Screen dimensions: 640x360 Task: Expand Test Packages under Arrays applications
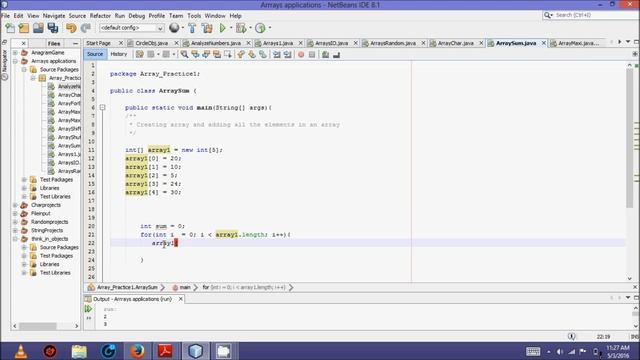point(24,180)
